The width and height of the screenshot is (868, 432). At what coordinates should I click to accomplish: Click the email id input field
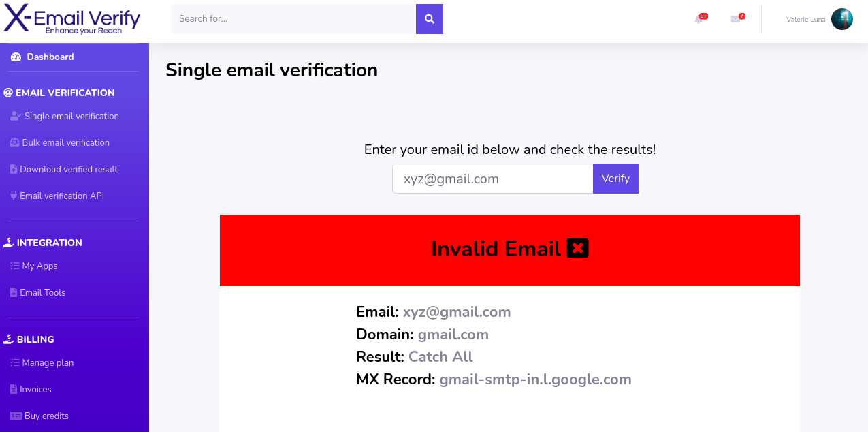(492, 179)
